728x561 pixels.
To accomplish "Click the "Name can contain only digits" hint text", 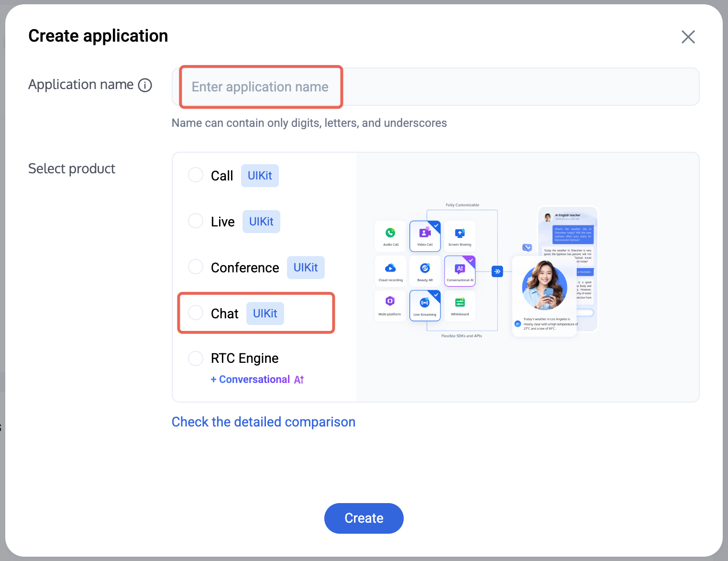I will point(309,123).
